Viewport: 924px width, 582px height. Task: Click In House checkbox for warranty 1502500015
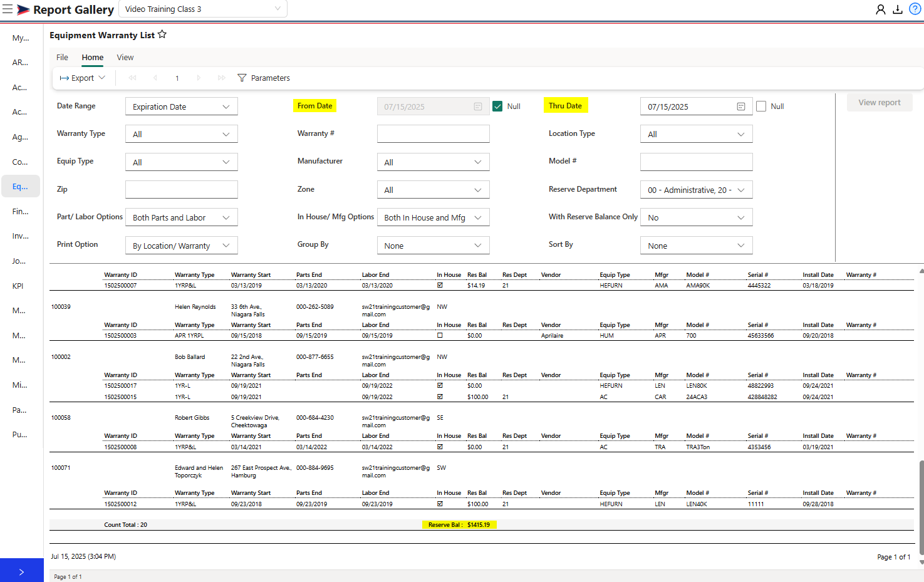[x=440, y=397]
